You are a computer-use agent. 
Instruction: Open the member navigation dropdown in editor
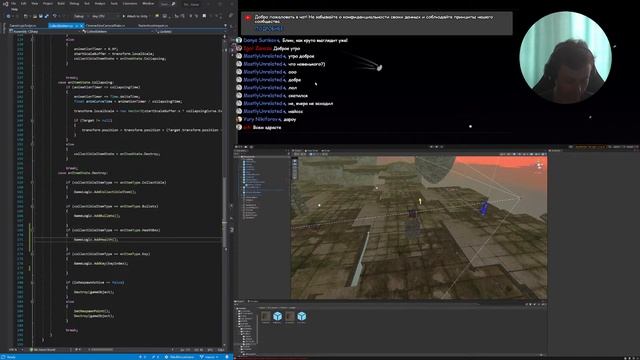190,31
